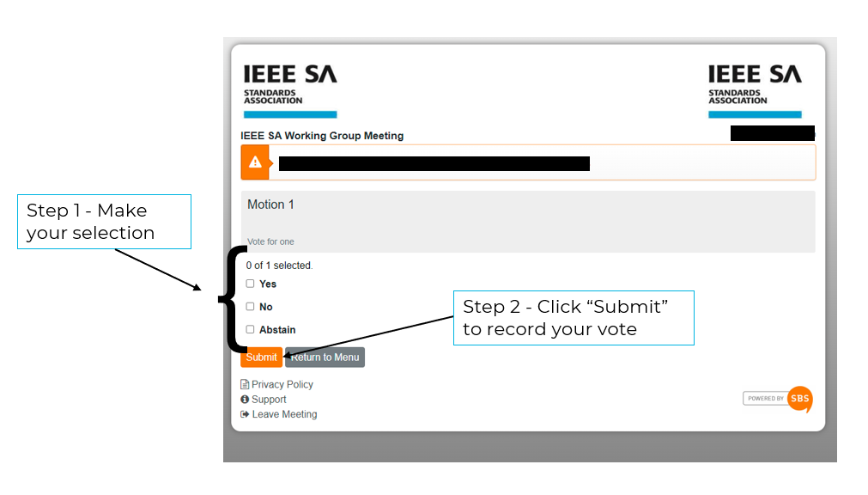Click the Step 1 make your selection callout
This screenshot has width=868, height=495.
pyautogui.click(x=104, y=222)
